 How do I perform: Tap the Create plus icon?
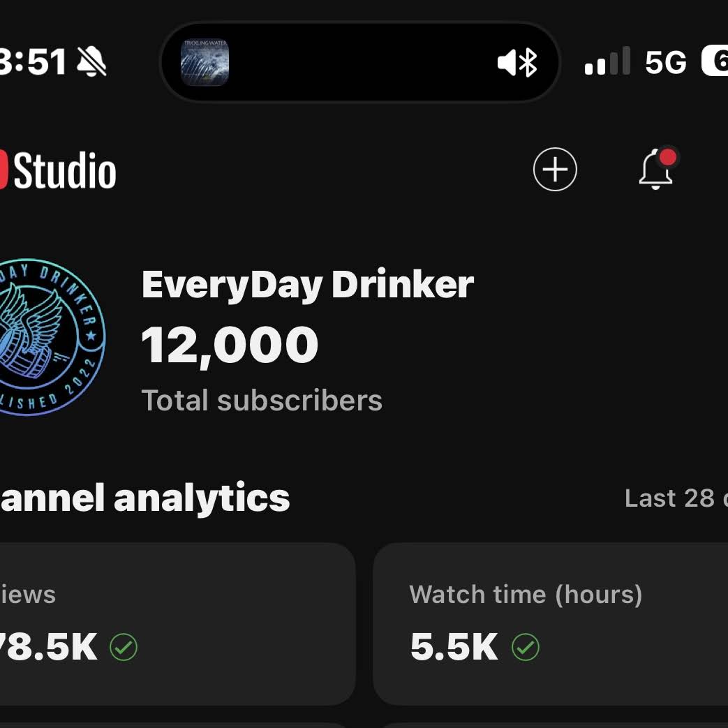click(555, 170)
